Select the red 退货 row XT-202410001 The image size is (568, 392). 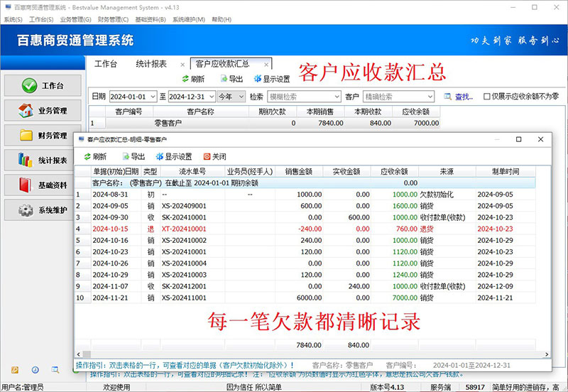[x=305, y=229]
